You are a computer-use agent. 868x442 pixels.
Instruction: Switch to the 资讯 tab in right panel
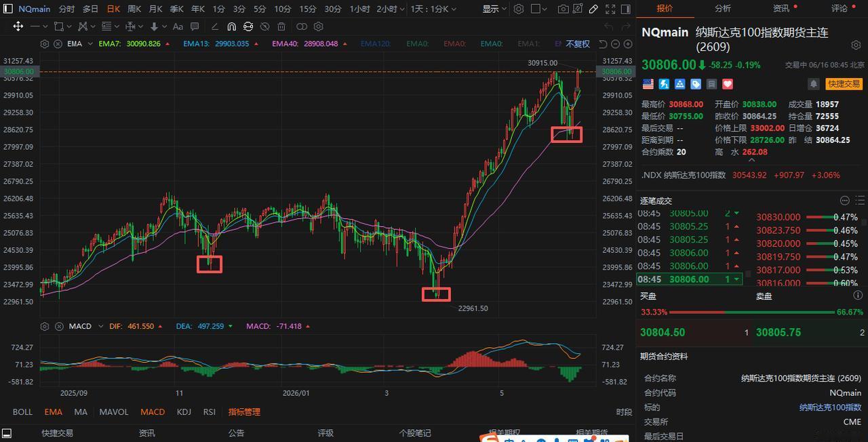point(781,8)
